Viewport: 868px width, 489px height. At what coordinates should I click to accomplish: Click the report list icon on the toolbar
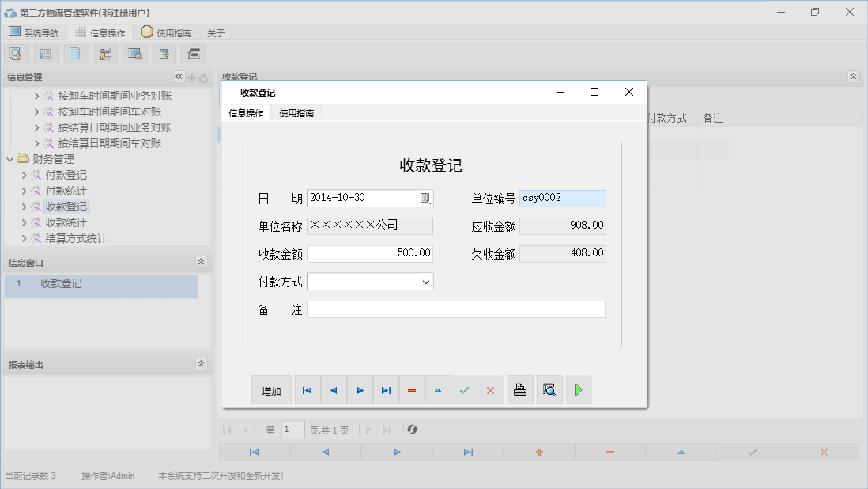click(x=45, y=53)
